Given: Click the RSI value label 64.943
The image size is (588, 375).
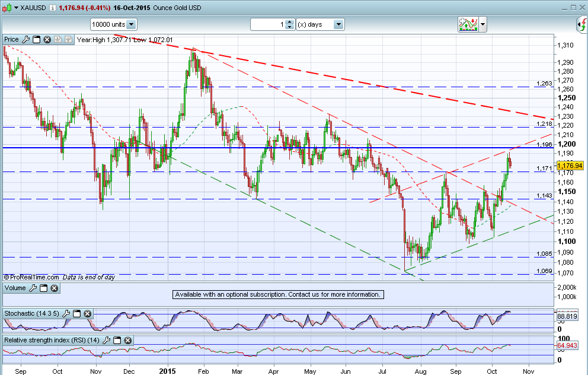Looking at the screenshot, I should click(x=567, y=345).
